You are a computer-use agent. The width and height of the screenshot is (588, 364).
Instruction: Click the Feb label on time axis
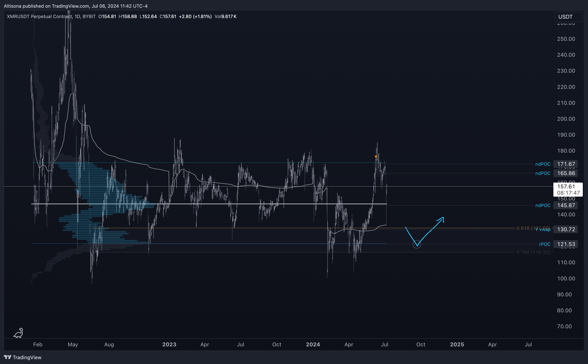(38, 345)
